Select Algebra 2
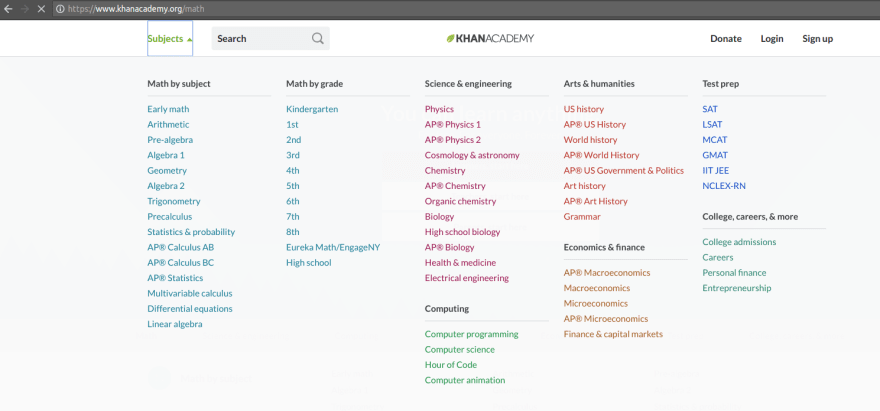Screen dimensions: 880x411 (x=166, y=186)
